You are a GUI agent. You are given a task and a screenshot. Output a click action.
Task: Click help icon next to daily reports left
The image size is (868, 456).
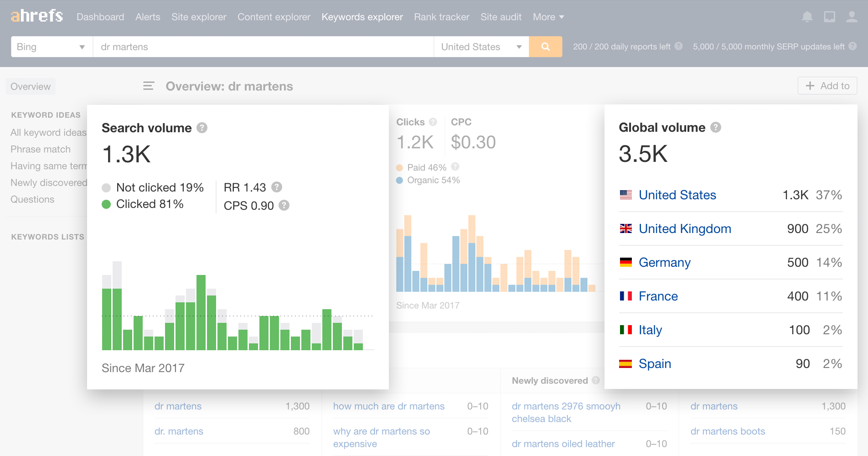pyautogui.click(x=678, y=46)
